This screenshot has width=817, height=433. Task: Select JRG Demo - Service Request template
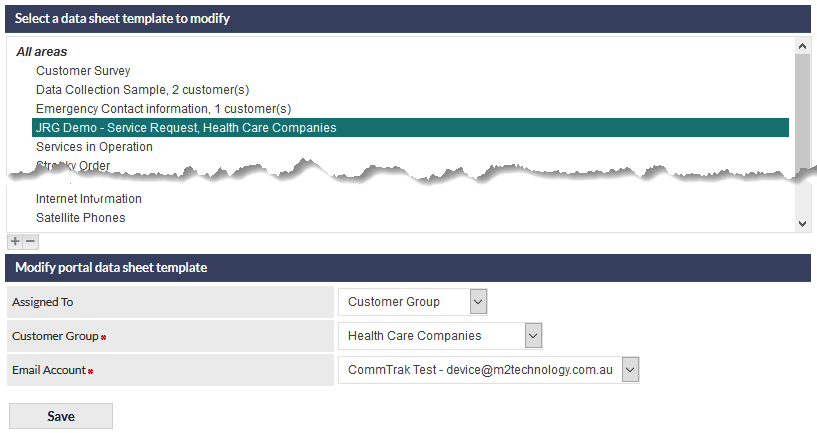coord(186,128)
